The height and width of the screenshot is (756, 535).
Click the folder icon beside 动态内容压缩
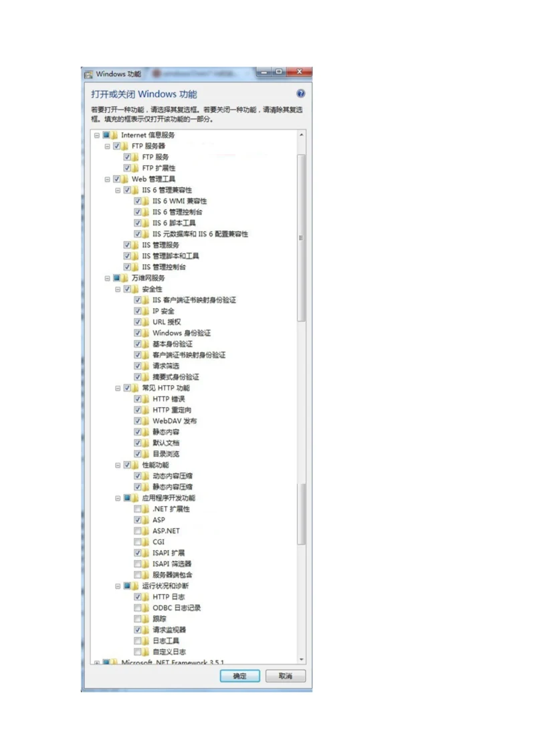point(146,476)
